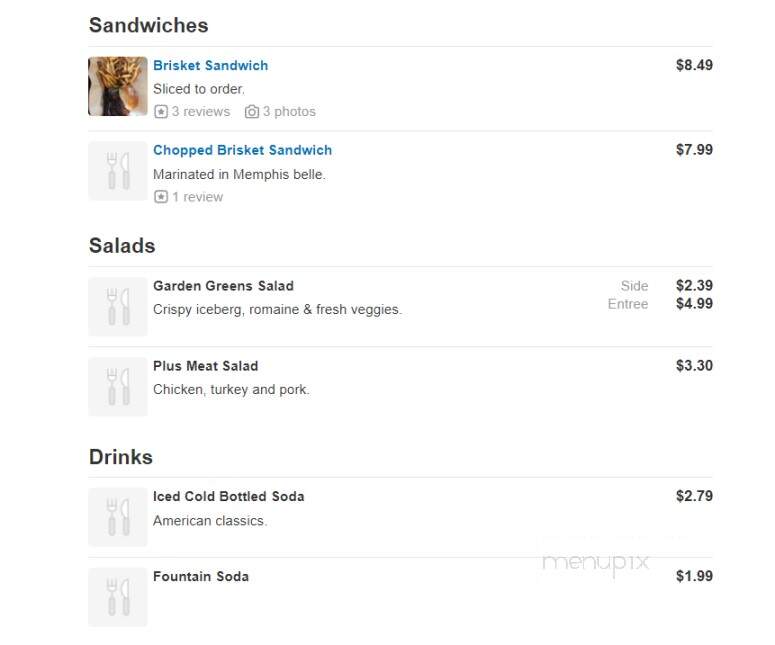Viewport: 775px width, 645px height.
Task: Click the star icon beside 1 review
Action: 161,197
